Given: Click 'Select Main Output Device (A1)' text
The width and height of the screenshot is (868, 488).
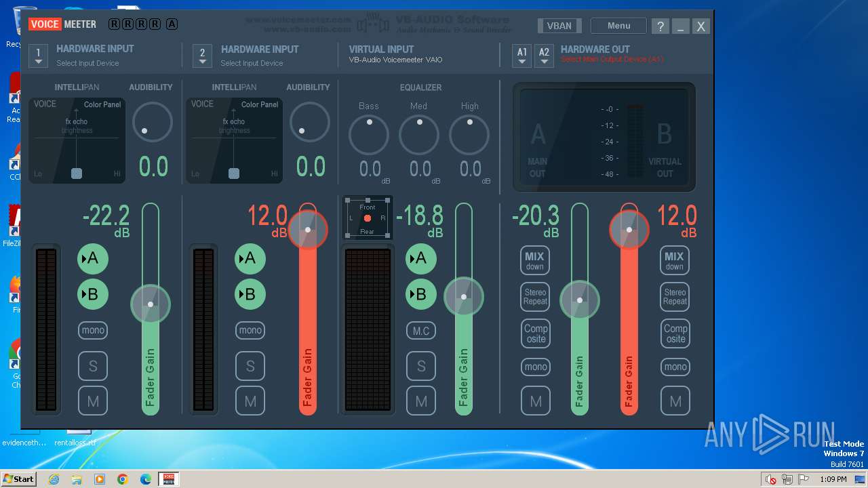Looking at the screenshot, I should click(612, 60).
